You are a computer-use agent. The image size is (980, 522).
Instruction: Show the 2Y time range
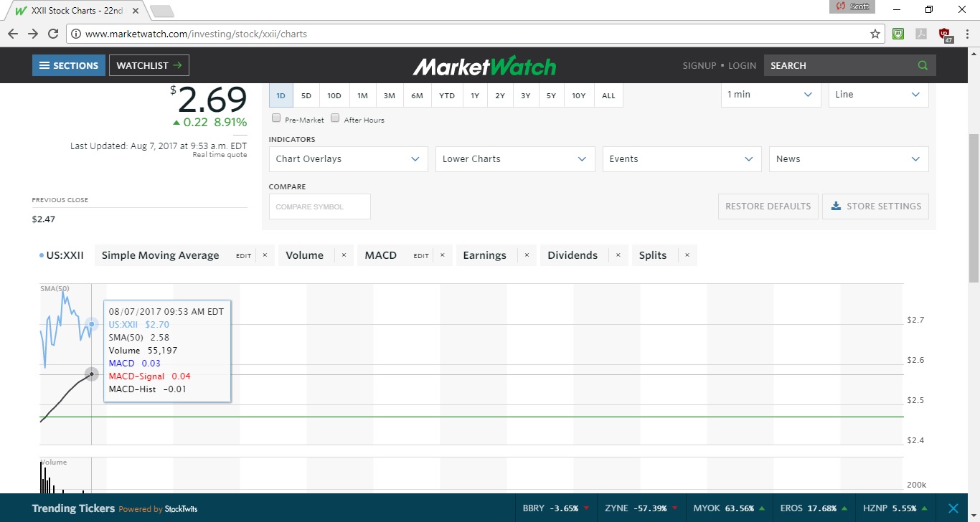pyautogui.click(x=500, y=95)
